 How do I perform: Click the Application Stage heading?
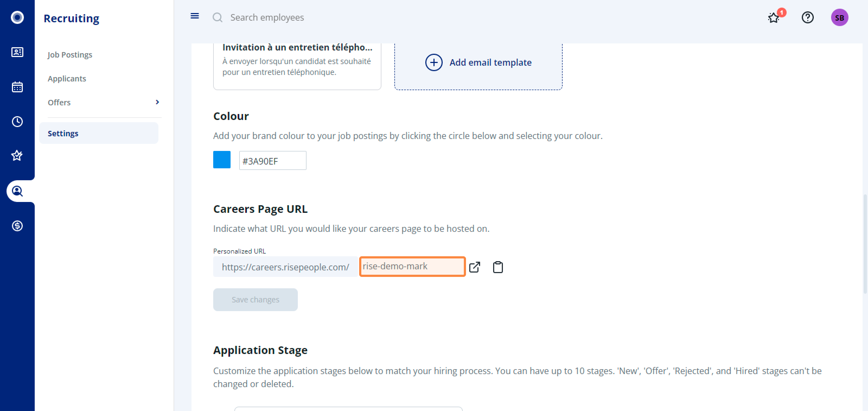[260, 350]
